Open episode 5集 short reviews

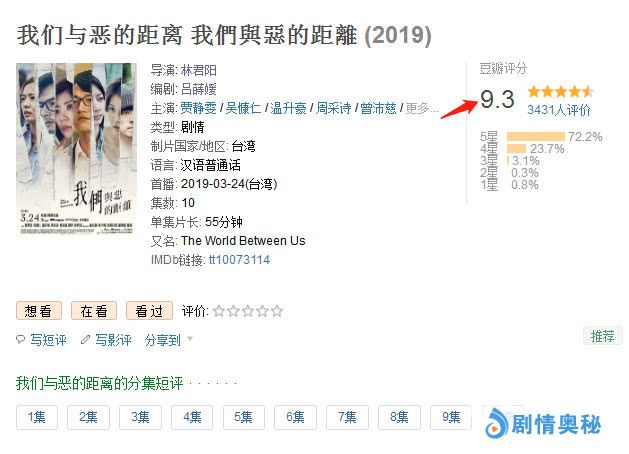243,418
